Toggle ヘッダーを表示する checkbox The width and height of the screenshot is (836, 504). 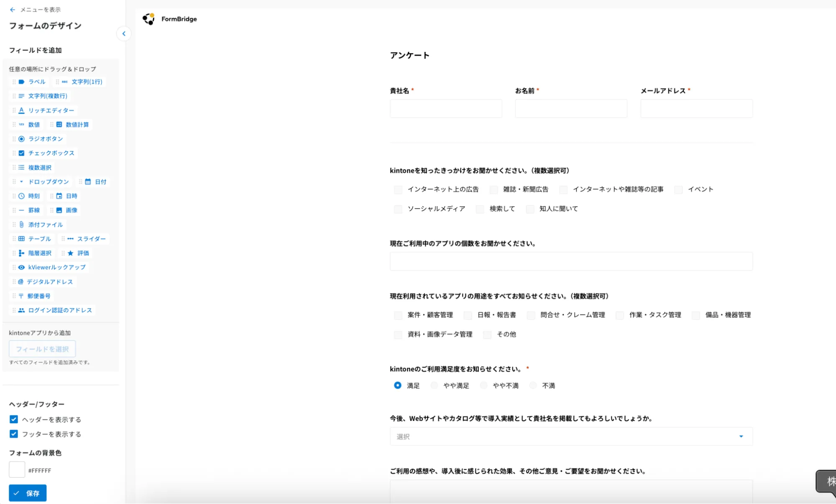(14, 419)
